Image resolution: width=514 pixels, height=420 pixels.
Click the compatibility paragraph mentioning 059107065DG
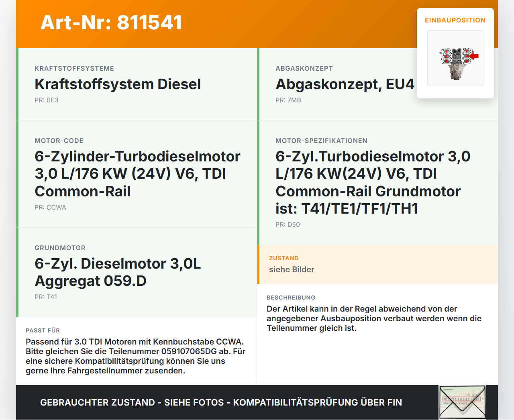coord(135,356)
